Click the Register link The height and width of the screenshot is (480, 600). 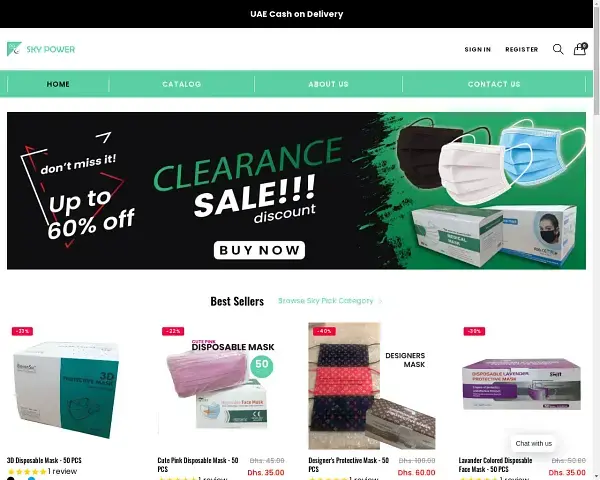tap(522, 49)
